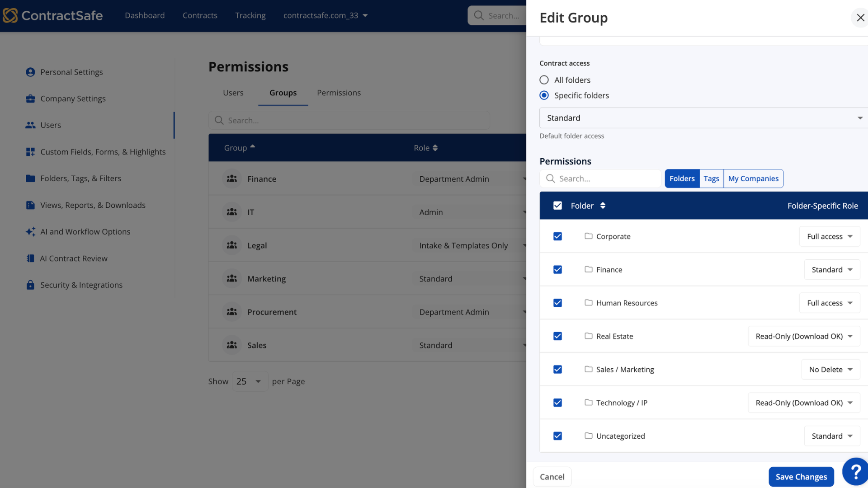Click the Company Settings briefcase icon
The width and height of the screenshot is (868, 488).
30,99
